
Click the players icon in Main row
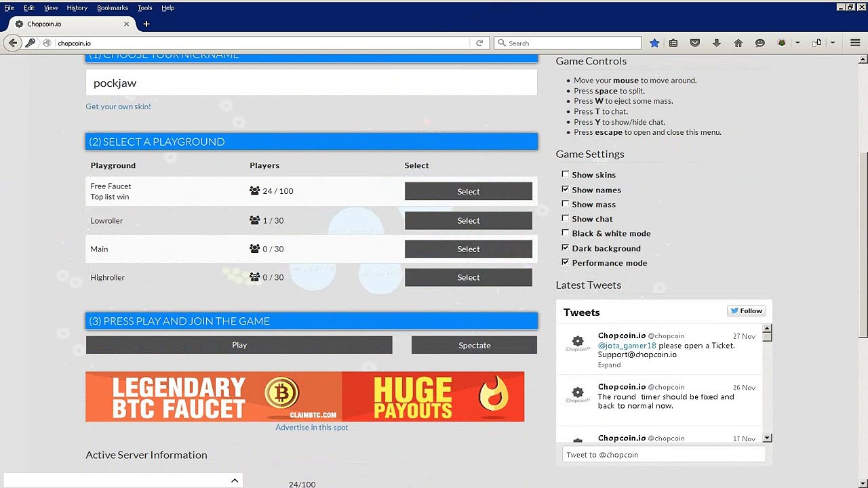pyautogui.click(x=254, y=249)
